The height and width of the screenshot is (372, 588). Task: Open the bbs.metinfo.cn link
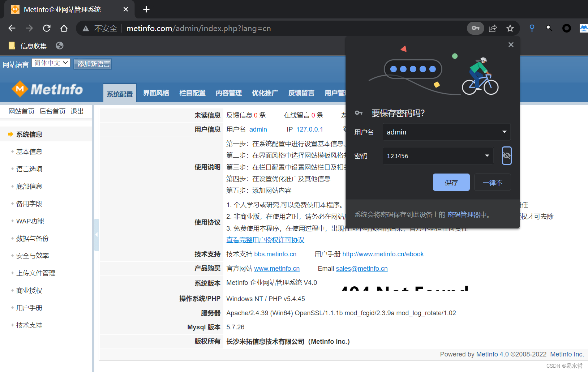pos(275,254)
